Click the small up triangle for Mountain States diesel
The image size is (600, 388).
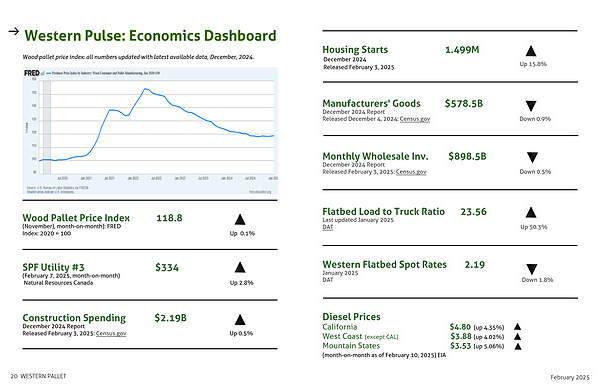518,347
